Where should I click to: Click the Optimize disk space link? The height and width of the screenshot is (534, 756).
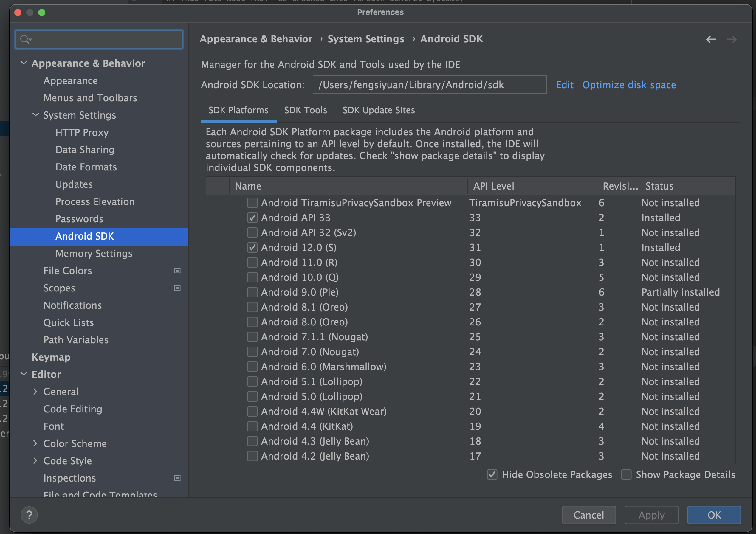click(x=629, y=85)
